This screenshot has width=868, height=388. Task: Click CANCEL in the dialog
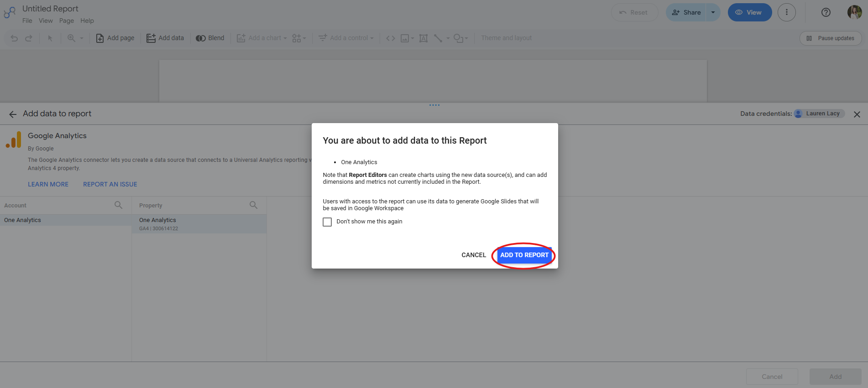(x=474, y=255)
